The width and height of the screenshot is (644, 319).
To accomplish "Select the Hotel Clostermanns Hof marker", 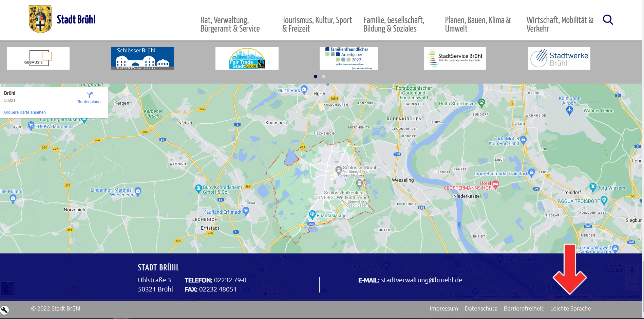I will tap(495, 185).
